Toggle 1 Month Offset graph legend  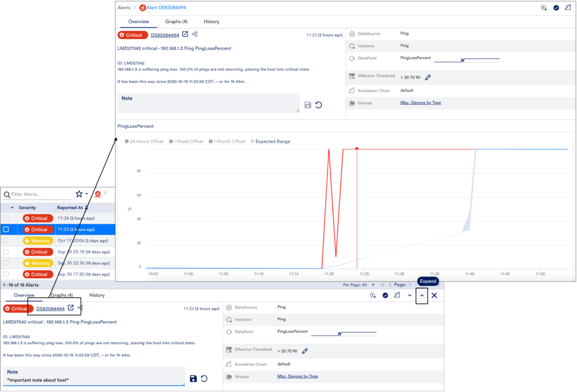(227, 141)
